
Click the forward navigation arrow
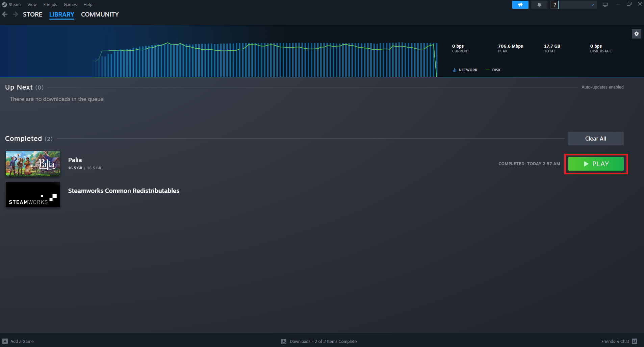tap(16, 14)
